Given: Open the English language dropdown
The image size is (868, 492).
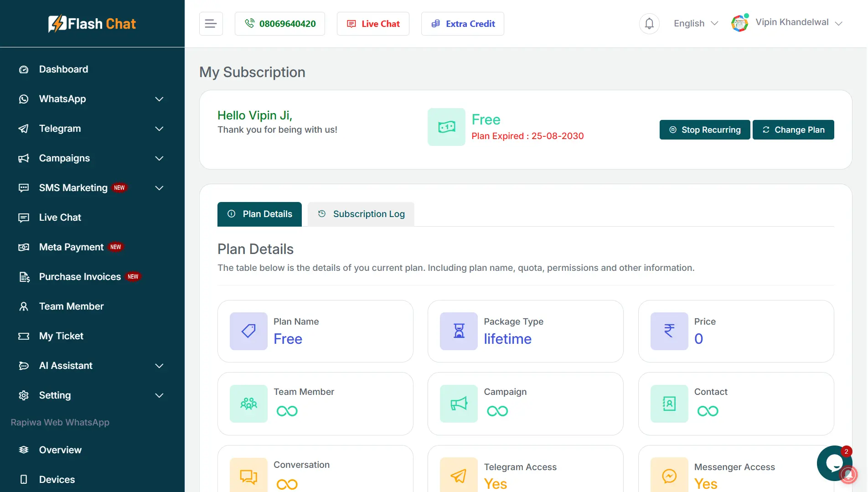Looking at the screenshot, I should tap(695, 24).
